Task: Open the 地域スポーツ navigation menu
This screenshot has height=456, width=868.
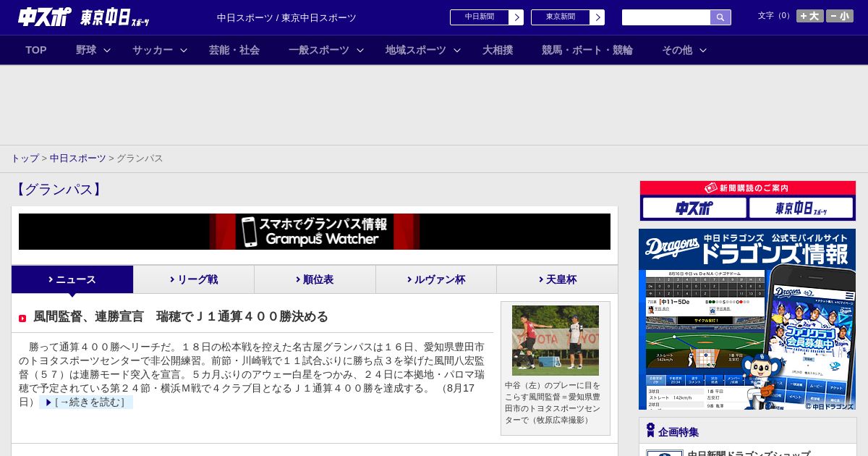Action: [x=416, y=50]
